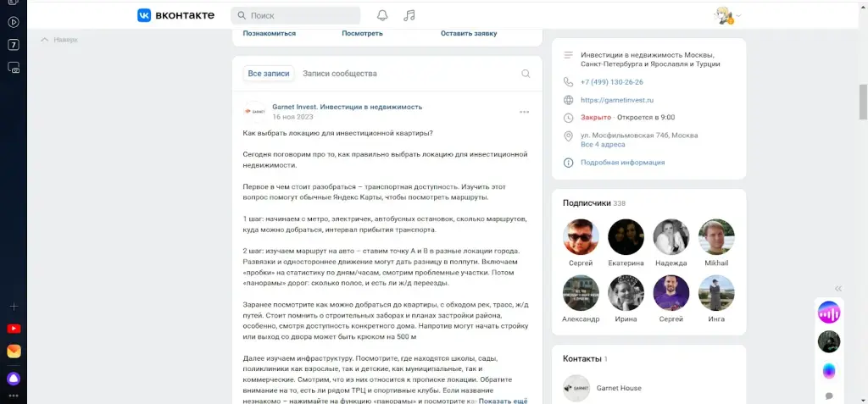Open the browser sidebar player icon
This screenshot has height=404, width=868.
[14, 22]
